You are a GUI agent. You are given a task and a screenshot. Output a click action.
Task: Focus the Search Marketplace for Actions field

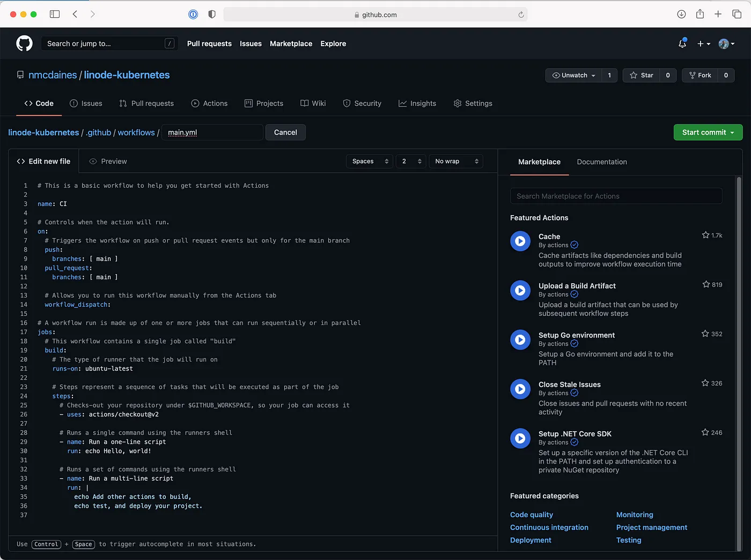point(616,196)
